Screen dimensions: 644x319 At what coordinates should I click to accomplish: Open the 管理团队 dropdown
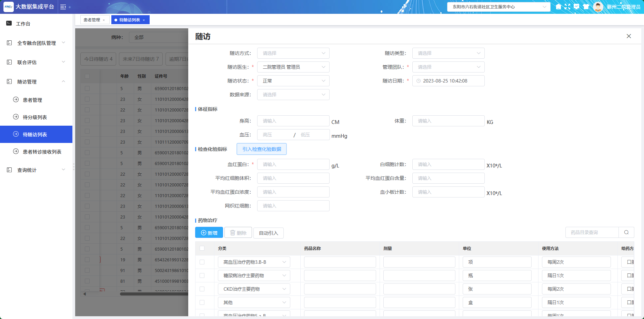pyautogui.click(x=449, y=67)
